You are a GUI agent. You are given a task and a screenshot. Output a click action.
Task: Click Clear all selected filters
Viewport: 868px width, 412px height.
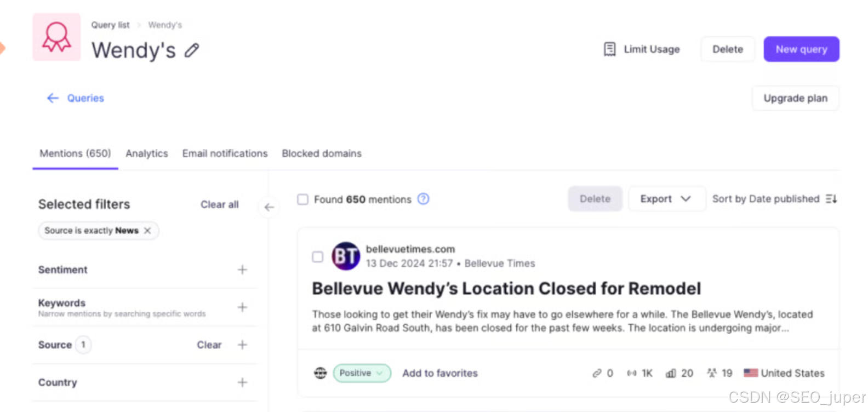tap(220, 204)
